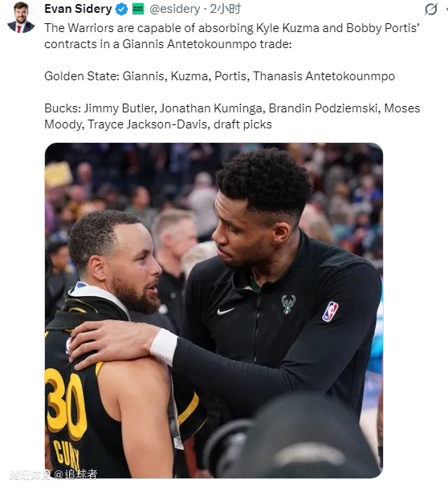Viewport: 448px width, 488px height.
Task: Click the Bucks trade return line text
Action: coord(232,116)
